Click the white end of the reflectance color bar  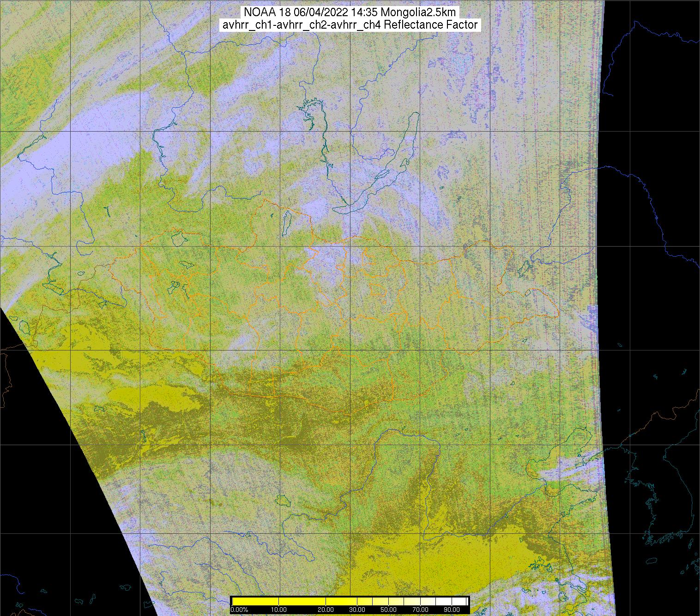462,601
